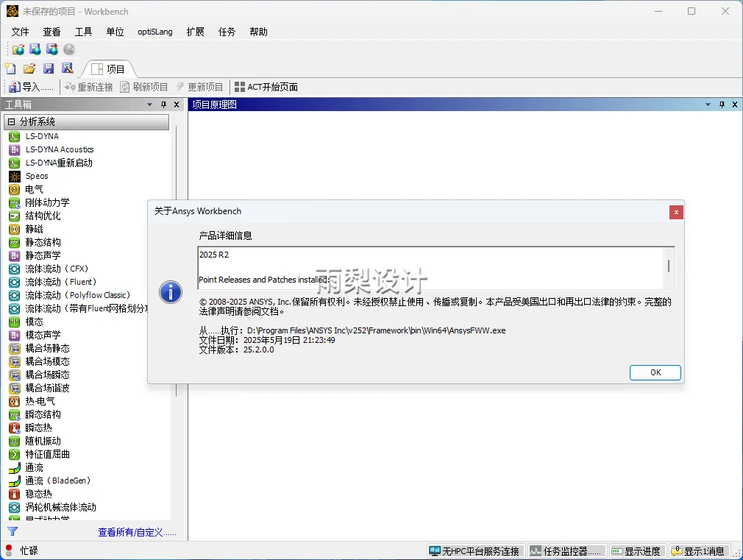Click the 导入 toolbar button
Image resolution: width=743 pixels, height=560 pixels.
(x=32, y=88)
